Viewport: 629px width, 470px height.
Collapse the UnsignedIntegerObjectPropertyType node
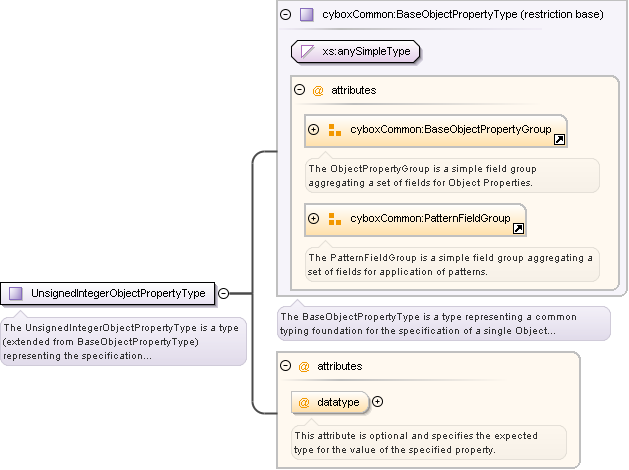pyautogui.click(x=223, y=293)
